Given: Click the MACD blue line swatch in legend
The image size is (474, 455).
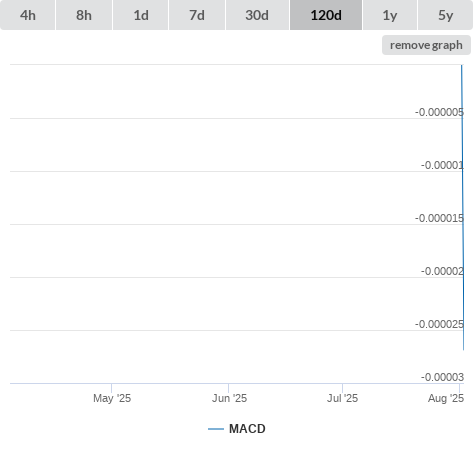Looking at the screenshot, I should point(216,429).
